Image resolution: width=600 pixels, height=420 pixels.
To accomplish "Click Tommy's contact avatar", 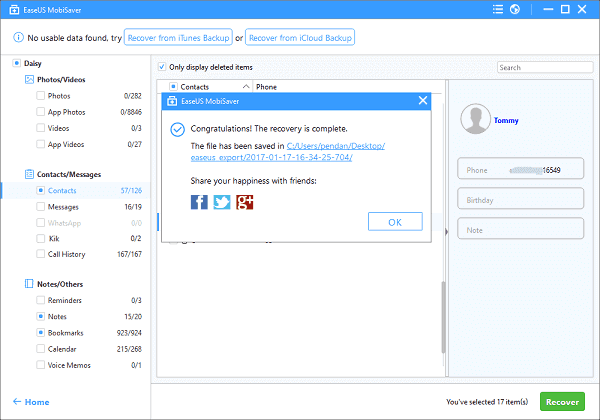I will click(x=474, y=121).
